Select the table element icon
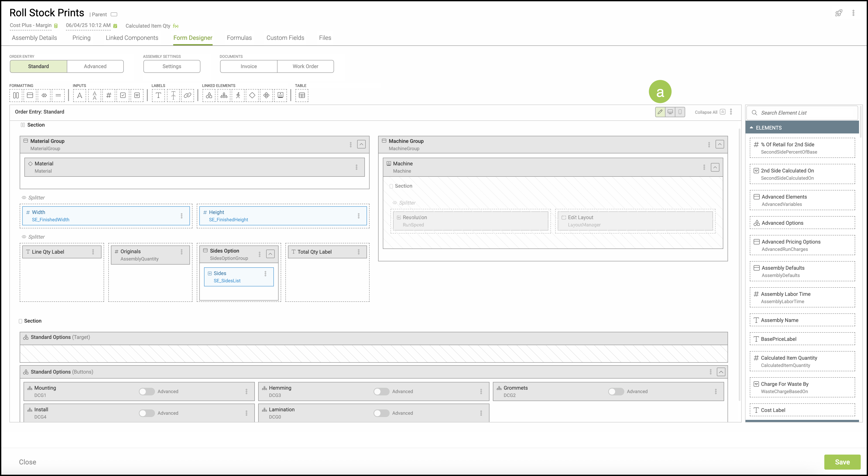This screenshot has width=868, height=476. click(x=302, y=95)
